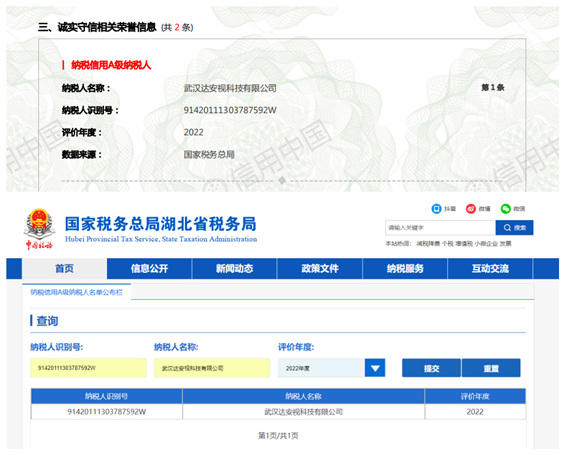Viewport: 565px width, 455px height.
Task: Open hot word 个税
Action: click(x=447, y=244)
